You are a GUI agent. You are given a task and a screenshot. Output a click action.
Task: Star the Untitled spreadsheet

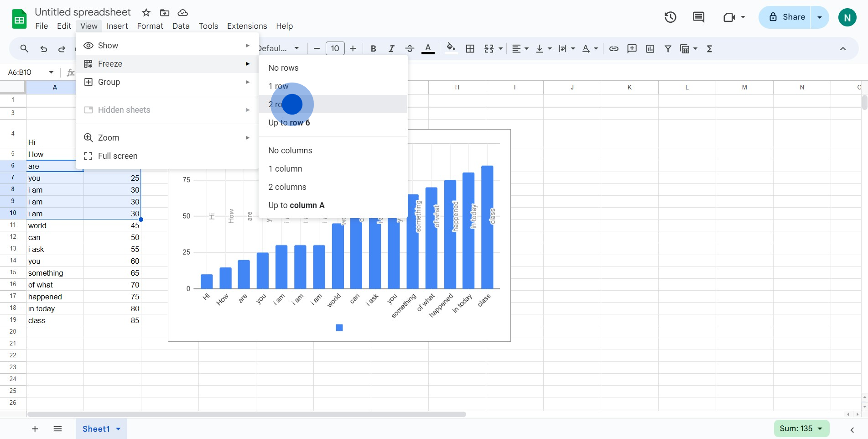pyautogui.click(x=146, y=13)
